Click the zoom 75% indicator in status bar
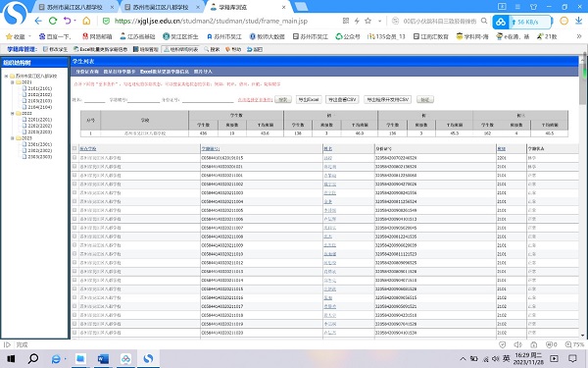The image size is (588, 368). [x=574, y=344]
